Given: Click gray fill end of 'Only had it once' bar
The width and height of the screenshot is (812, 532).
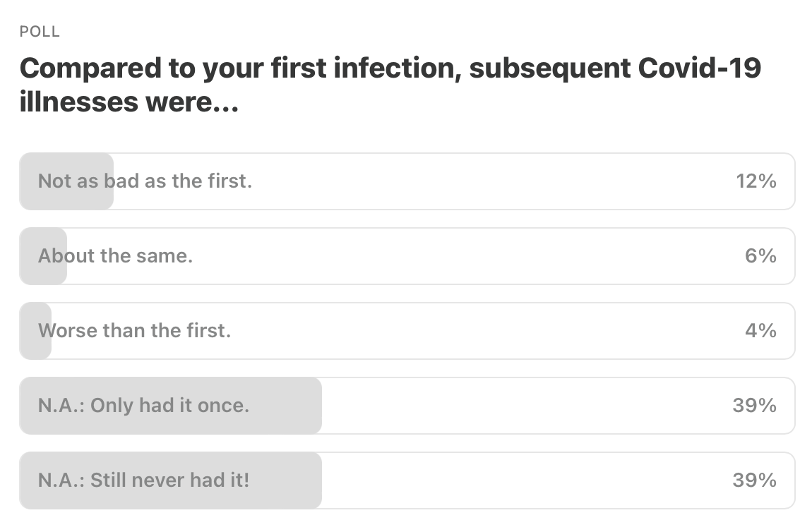Looking at the screenshot, I should 311,406.
